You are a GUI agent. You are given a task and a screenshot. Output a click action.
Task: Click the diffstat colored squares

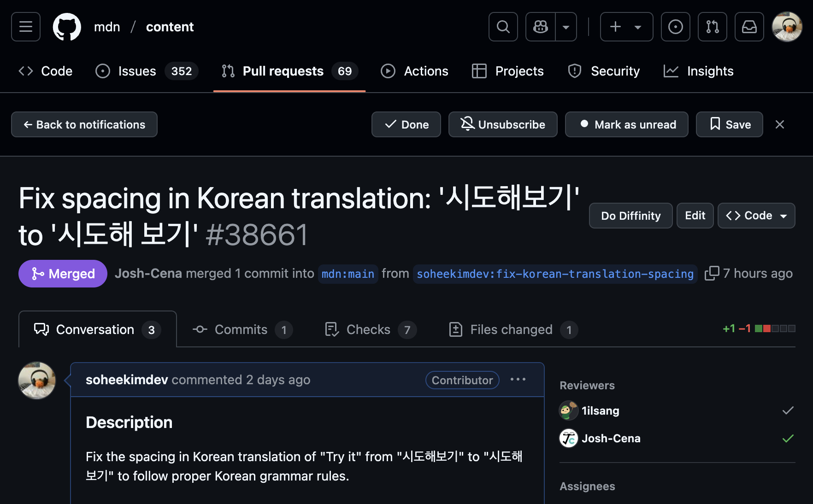pos(775,328)
